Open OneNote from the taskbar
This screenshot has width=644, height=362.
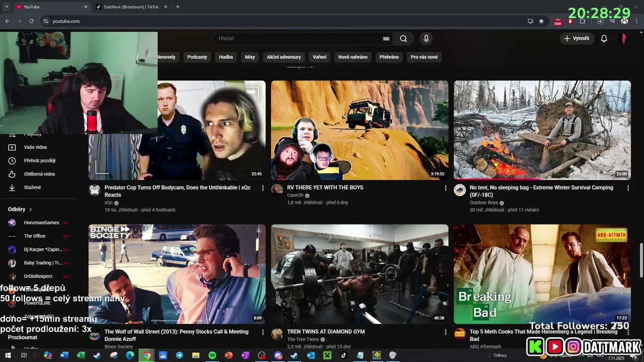click(x=245, y=355)
